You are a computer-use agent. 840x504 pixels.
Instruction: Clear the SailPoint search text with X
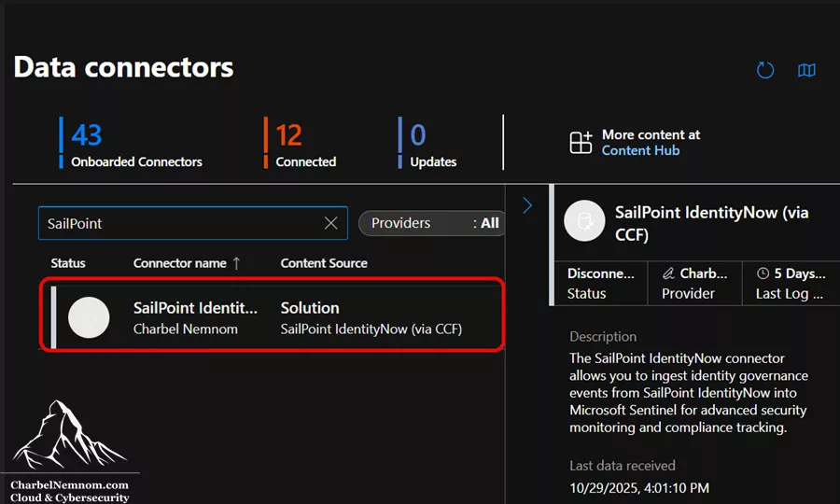click(x=331, y=223)
